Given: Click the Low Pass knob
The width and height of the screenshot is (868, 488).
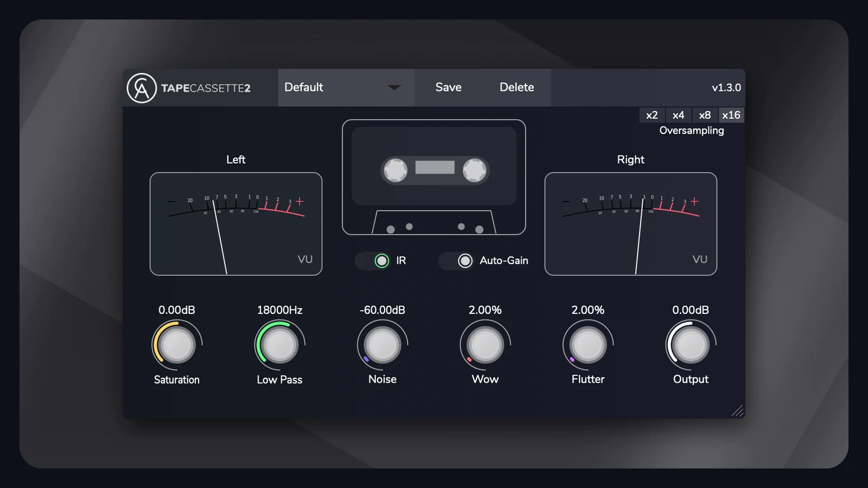Looking at the screenshot, I should coord(279,345).
